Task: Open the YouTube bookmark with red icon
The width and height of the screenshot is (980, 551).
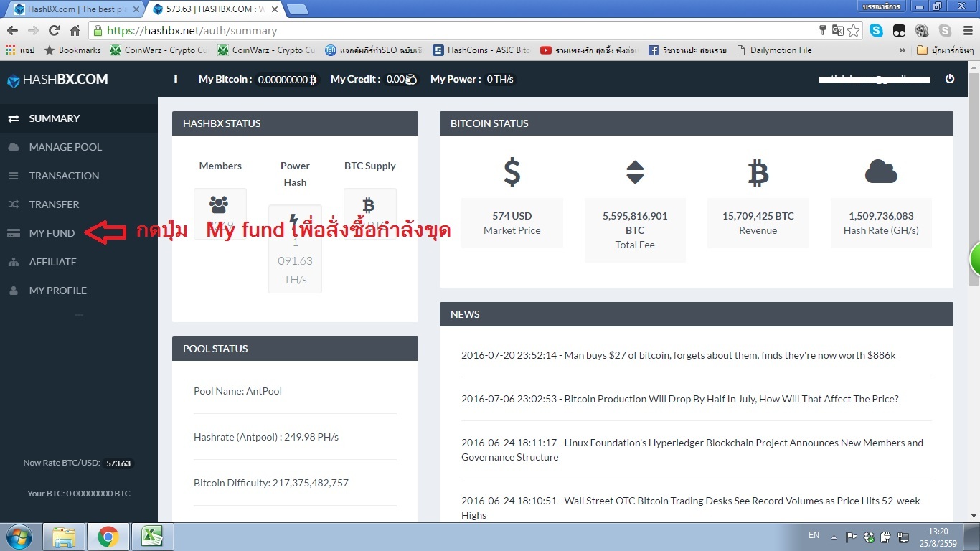Action: (x=589, y=50)
